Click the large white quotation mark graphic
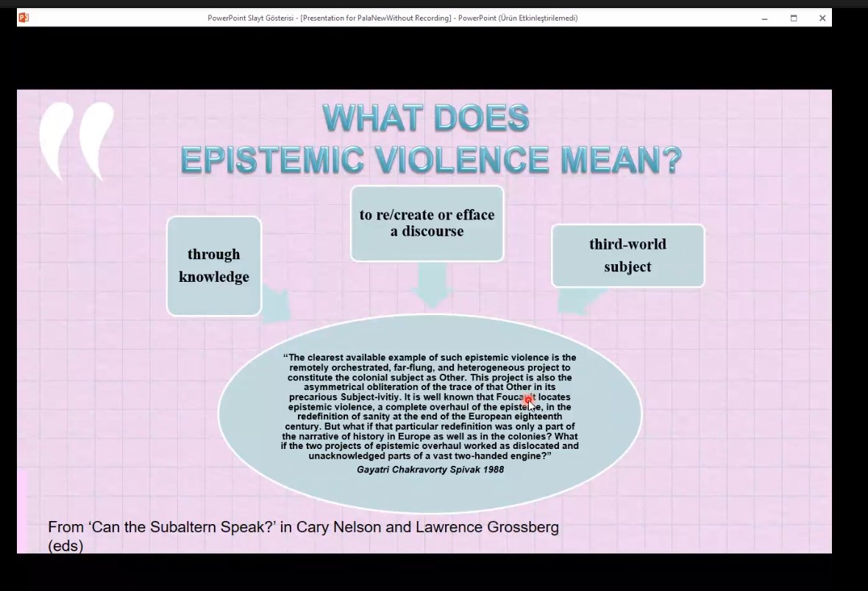Screen dimensions: 868x591 (77, 141)
